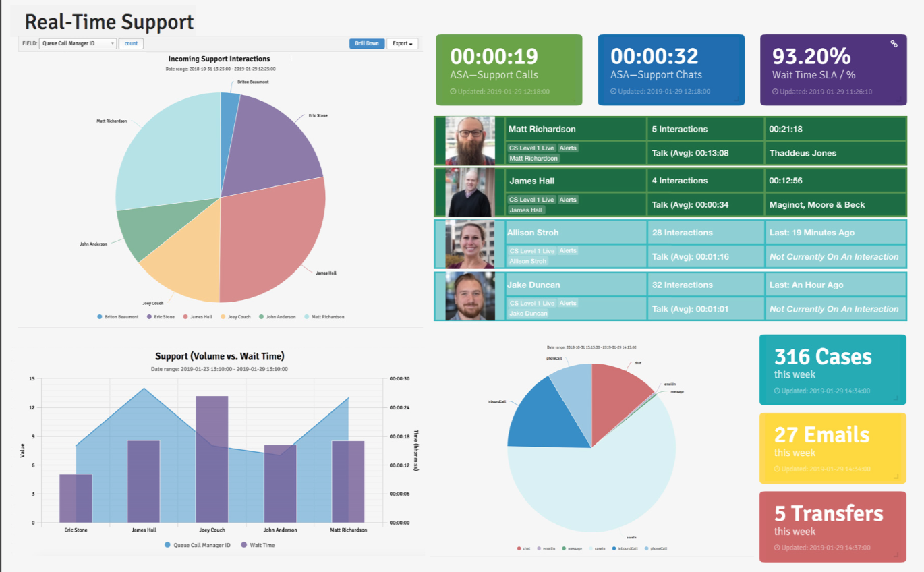Click the blue Drill Down button
924x572 pixels.
coord(367,43)
